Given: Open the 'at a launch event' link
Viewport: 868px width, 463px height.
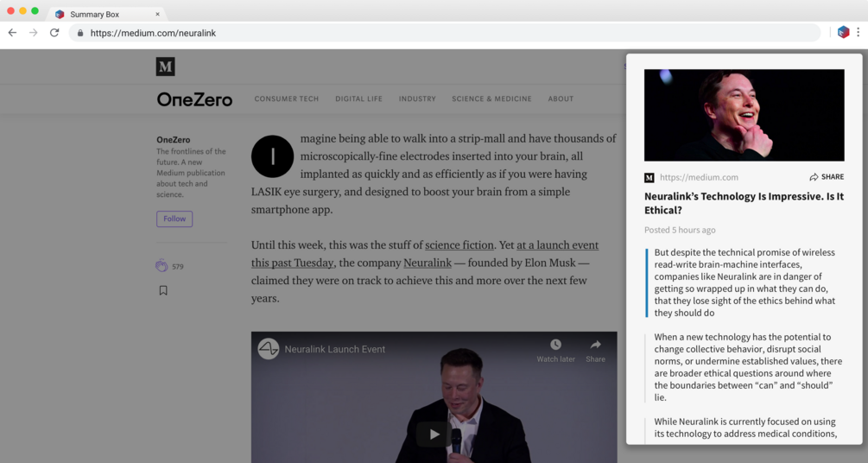Looking at the screenshot, I should point(557,244).
